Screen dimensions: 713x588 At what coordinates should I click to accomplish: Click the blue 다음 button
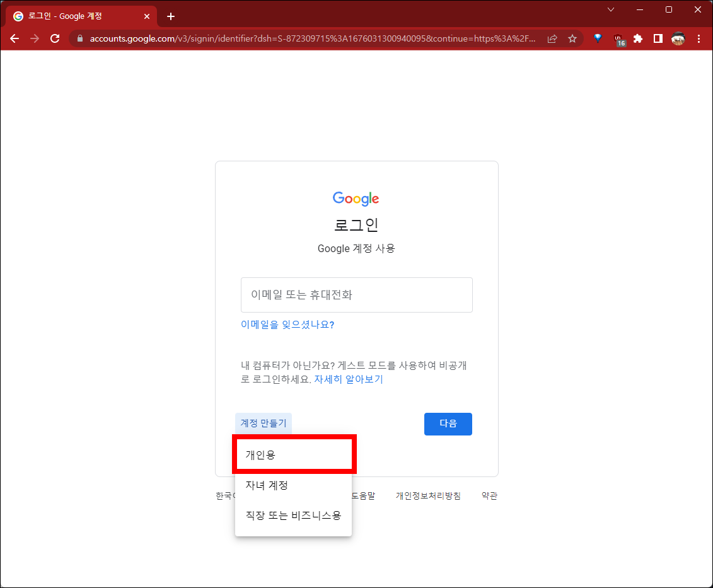(448, 424)
